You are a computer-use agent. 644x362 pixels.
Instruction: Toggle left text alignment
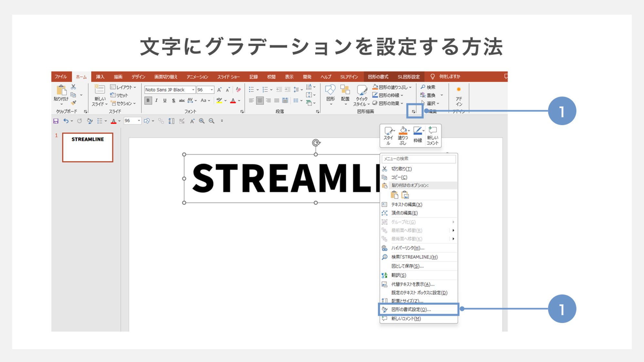click(x=251, y=101)
